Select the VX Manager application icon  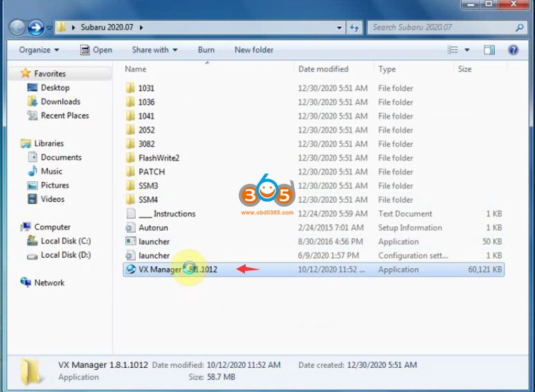click(131, 270)
